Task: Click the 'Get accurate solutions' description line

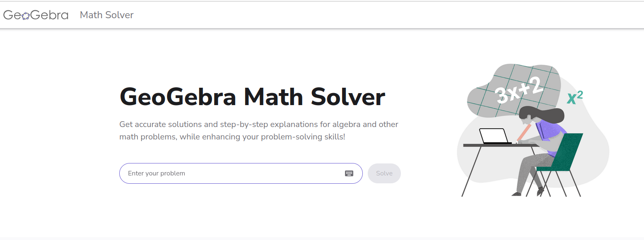Action: tap(258, 124)
